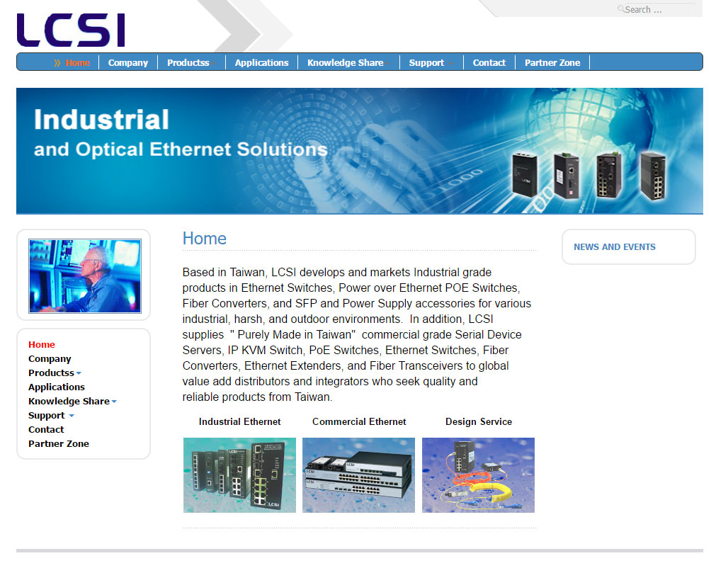Click the Home link in the sidebar
The image size is (728, 568).
(42, 344)
